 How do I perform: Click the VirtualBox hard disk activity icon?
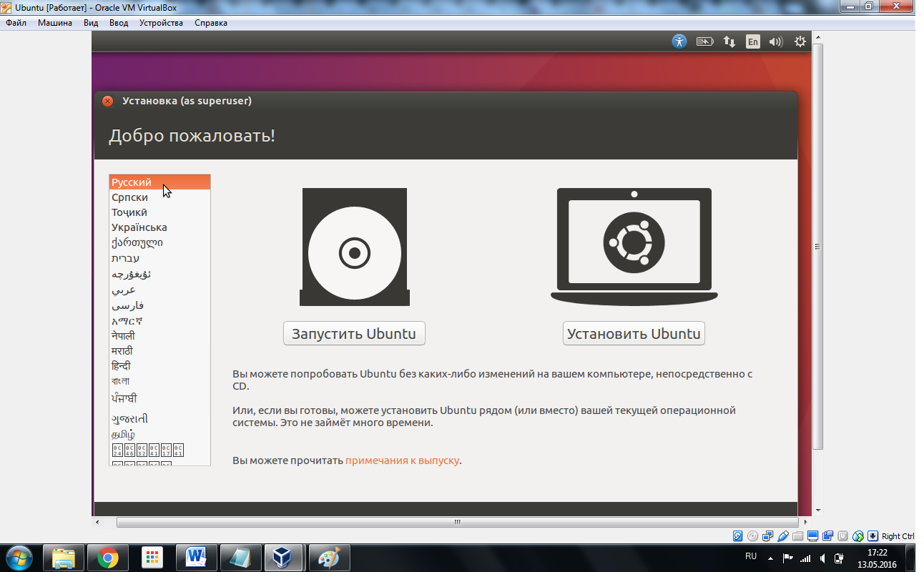(738, 536)
